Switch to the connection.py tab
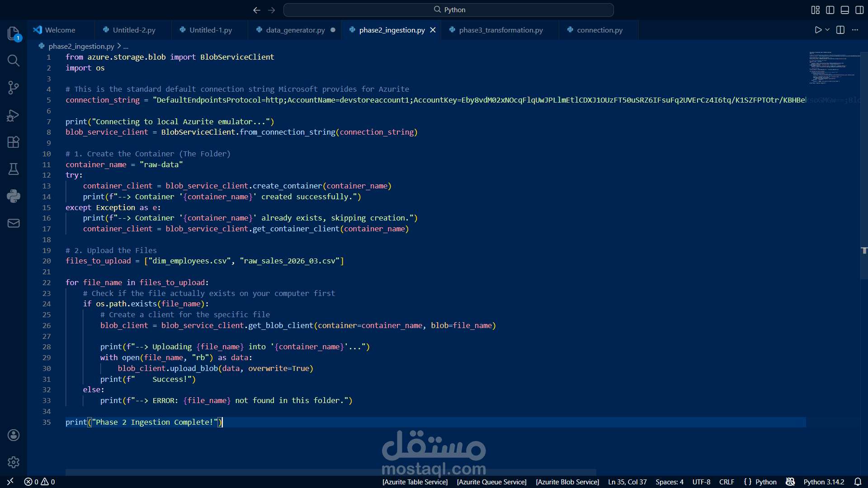The width and height of the screenshot is (868, 488). 599,30
